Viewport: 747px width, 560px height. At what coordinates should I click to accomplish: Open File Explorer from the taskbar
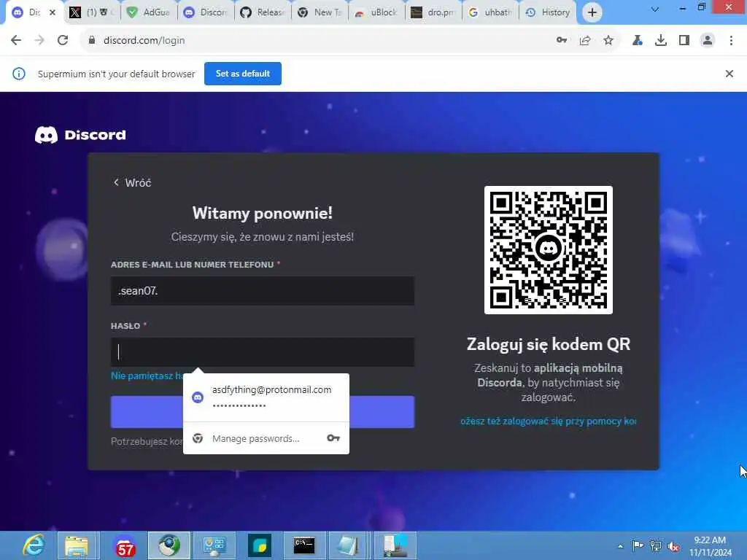[77, 545]
